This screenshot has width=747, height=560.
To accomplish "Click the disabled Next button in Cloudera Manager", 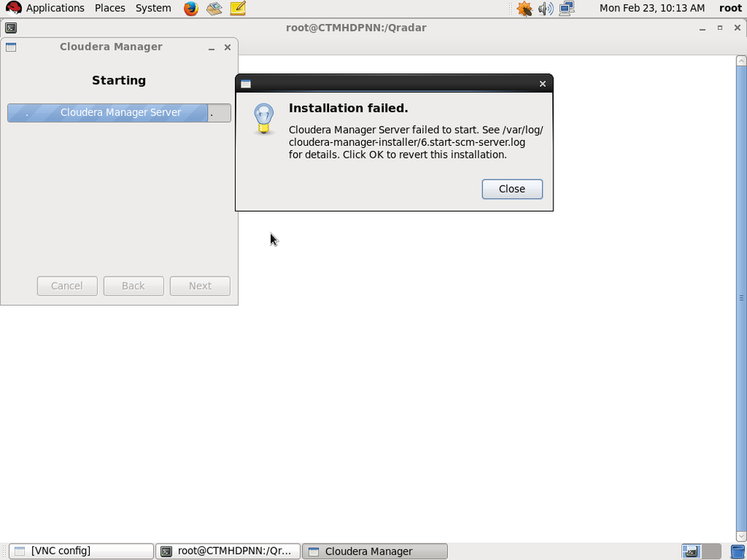I will coord(200,286).
